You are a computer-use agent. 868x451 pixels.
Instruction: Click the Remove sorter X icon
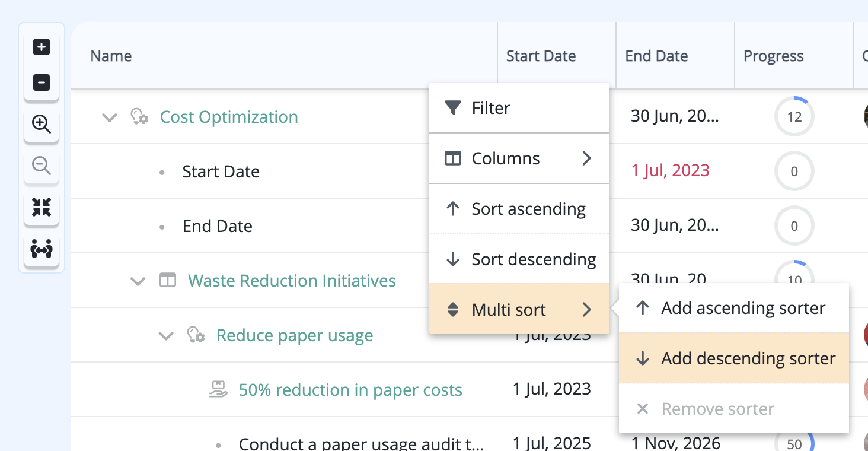click(643, 409)
